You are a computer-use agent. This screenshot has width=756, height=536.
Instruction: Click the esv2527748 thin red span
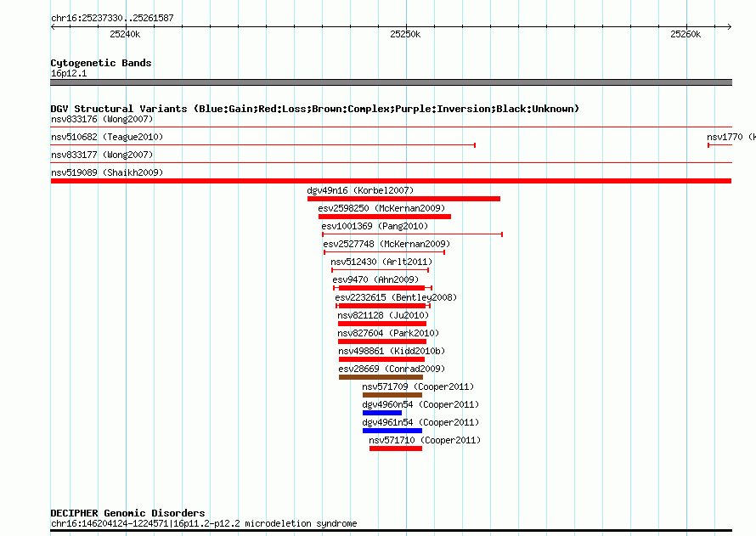pos(384,252)
